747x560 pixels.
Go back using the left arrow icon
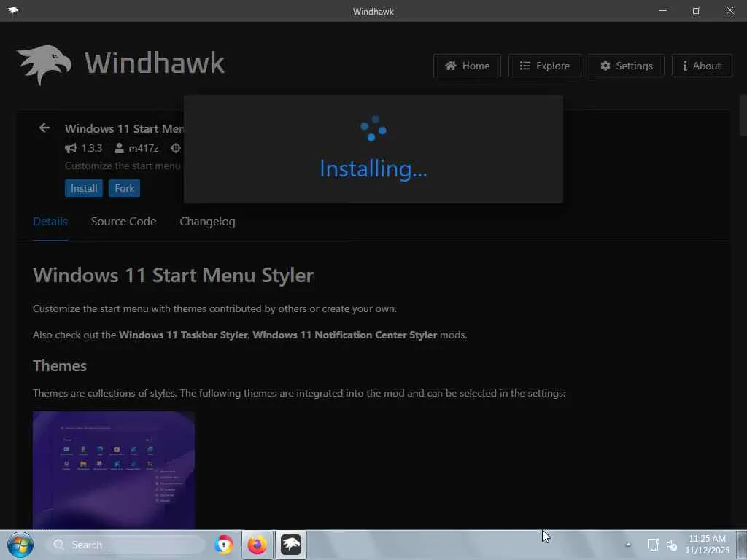(44, 128)
